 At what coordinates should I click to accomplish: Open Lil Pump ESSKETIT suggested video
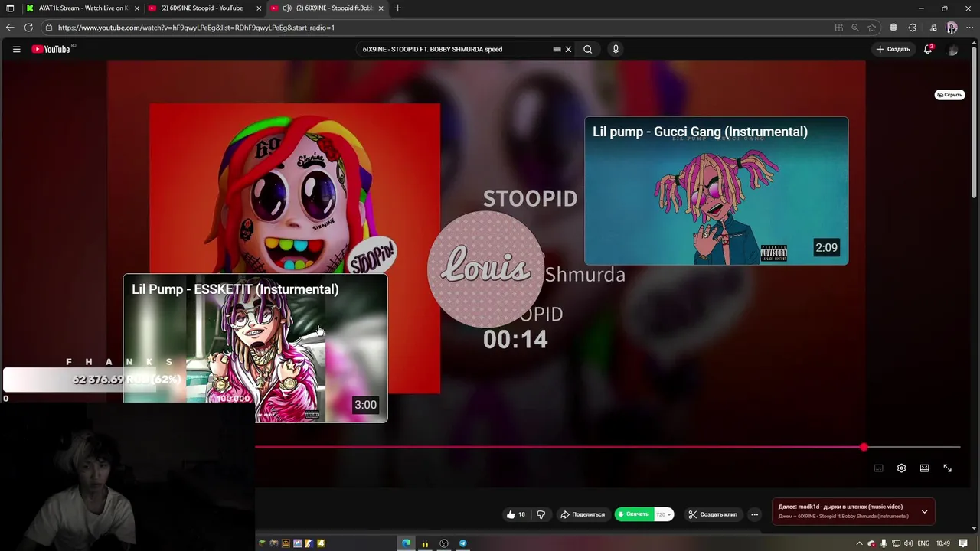point(256,348)
